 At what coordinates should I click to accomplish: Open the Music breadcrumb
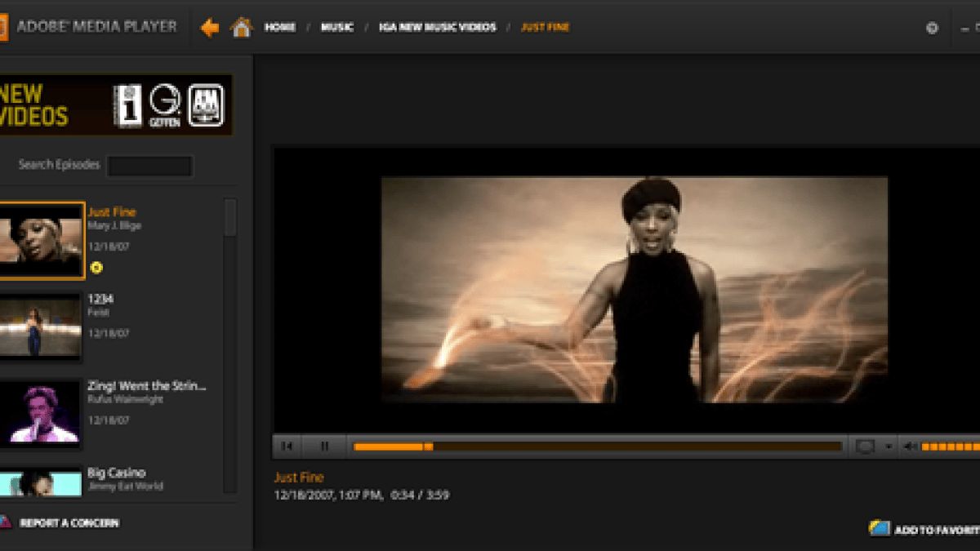point(337,27)
